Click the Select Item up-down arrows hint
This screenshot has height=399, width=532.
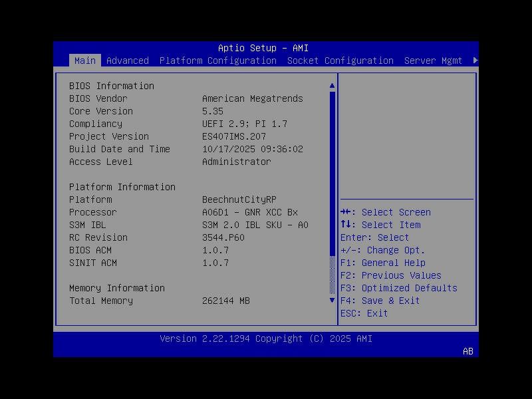coord(348,225)
